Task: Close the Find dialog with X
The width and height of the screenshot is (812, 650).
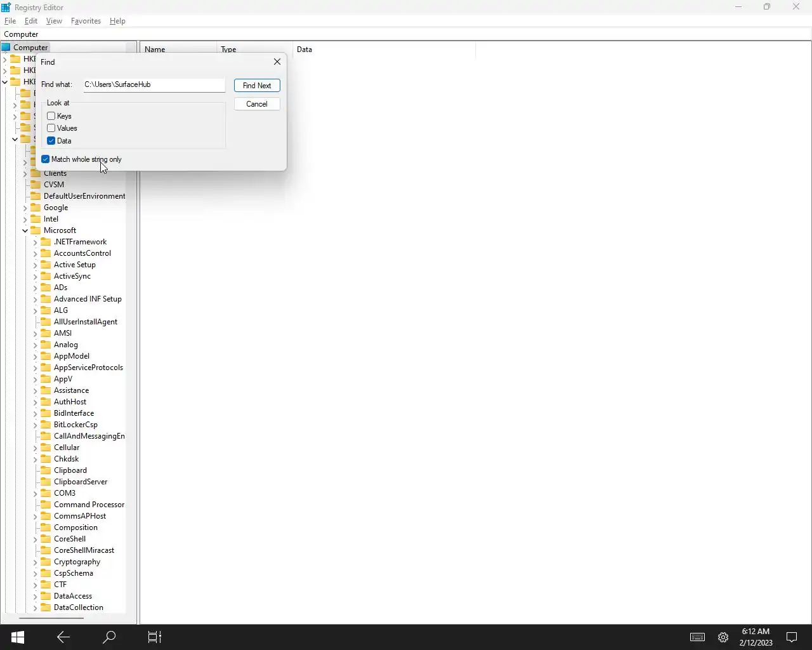Action: click(277, 62)
